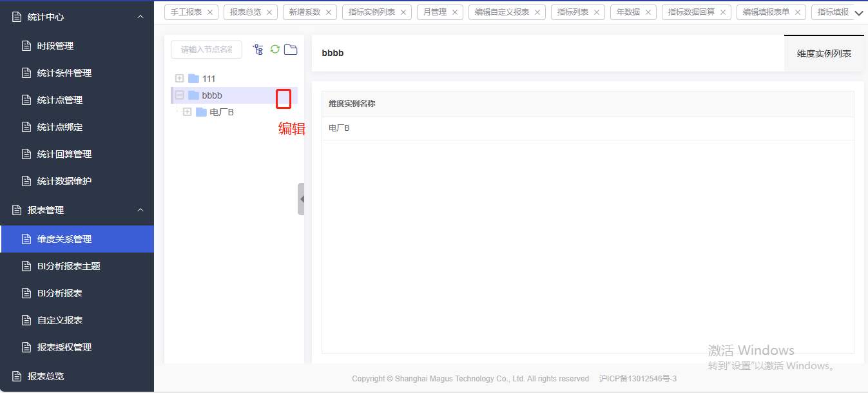Click the panel collapse handle arrow

tap(302, 199)
